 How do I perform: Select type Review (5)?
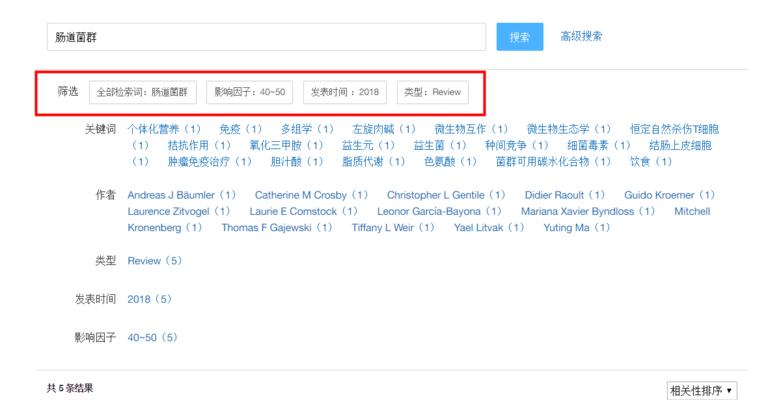(x=154, y=260)
